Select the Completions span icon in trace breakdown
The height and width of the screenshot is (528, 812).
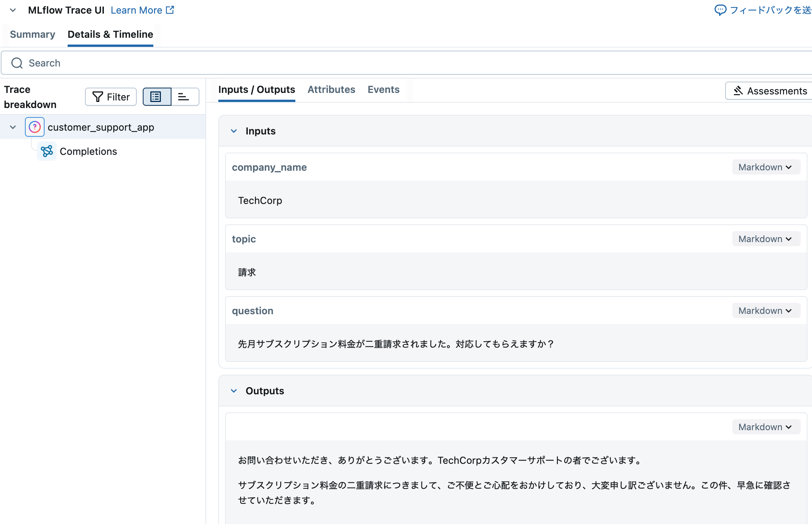46,151
